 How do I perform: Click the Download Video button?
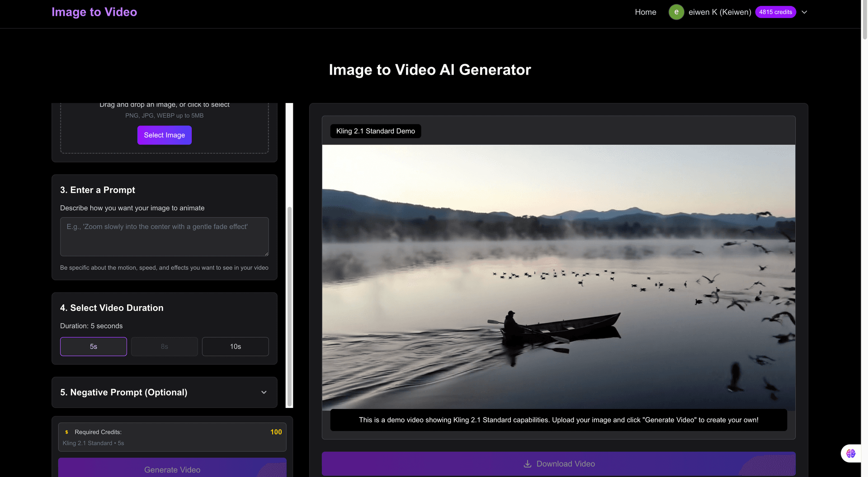tap(559, 463)
